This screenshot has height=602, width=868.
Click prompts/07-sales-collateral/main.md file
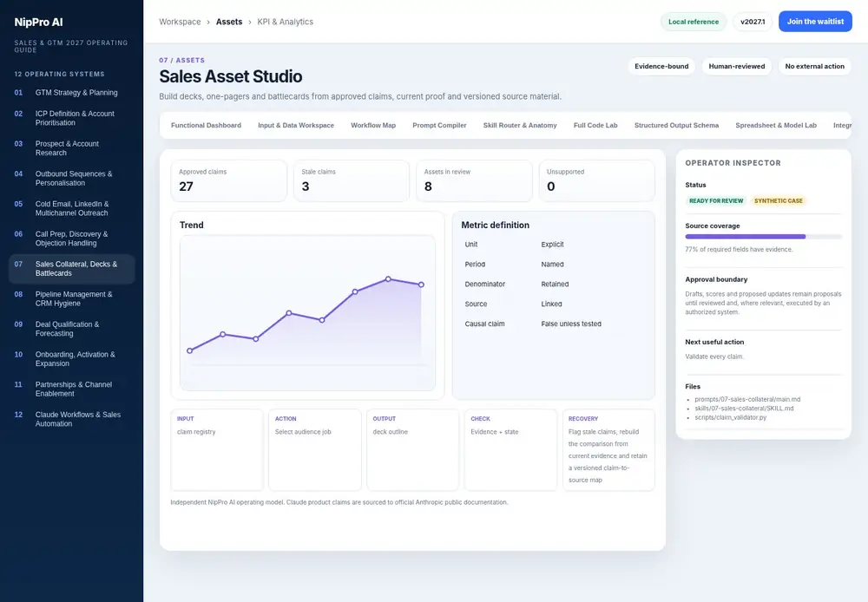coord(747,400)
